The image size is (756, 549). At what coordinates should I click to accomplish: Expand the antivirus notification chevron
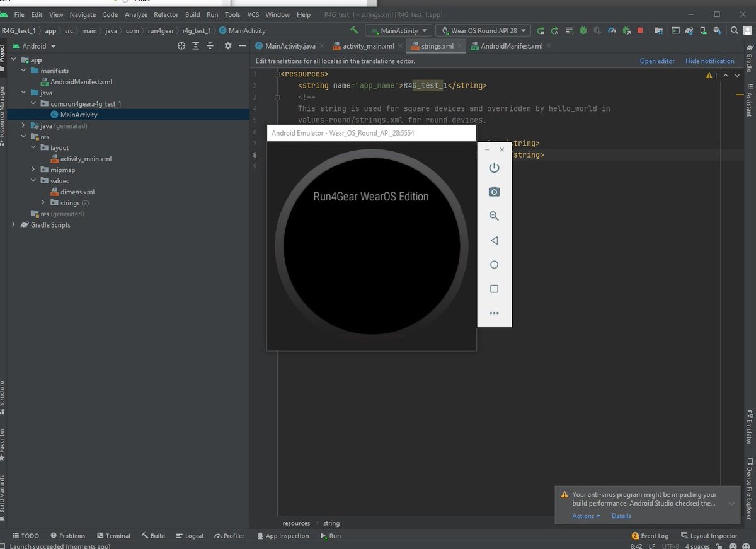coord(731,504)
